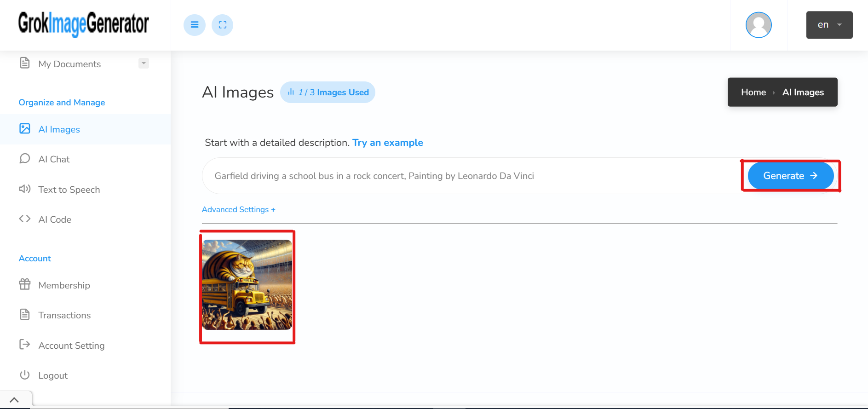Click the Membership gift icon
This screenshot has height=409, width=868.
pyautogui.click(x=25, y=284)
